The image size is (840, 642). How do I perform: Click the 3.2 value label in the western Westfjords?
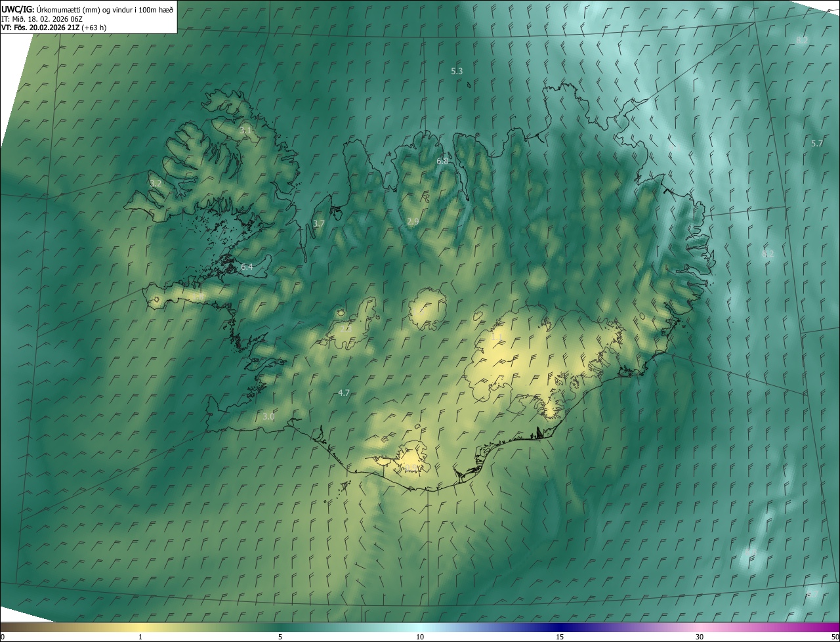click(x=156, y=184)
